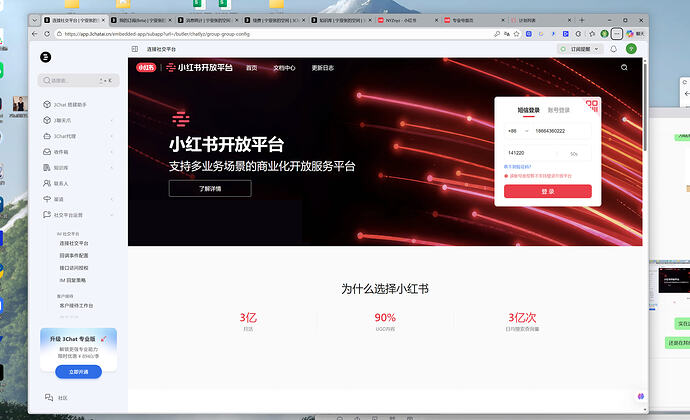Bookmark this page with star icon
Image resolution: width=690 pixels, height=420 pixels.
[517, 34]
